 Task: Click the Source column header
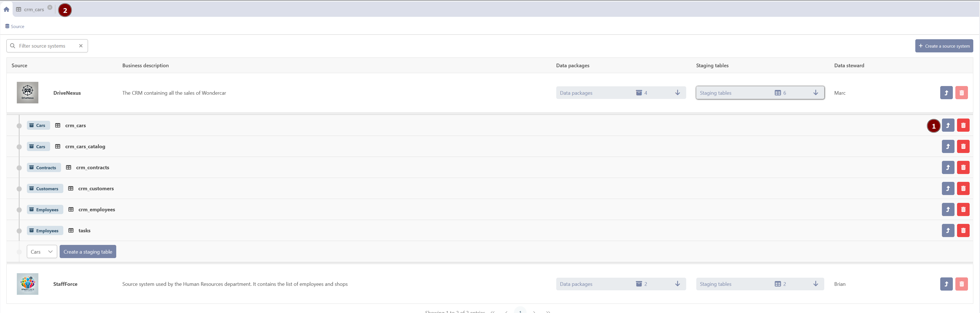point(19,66)
